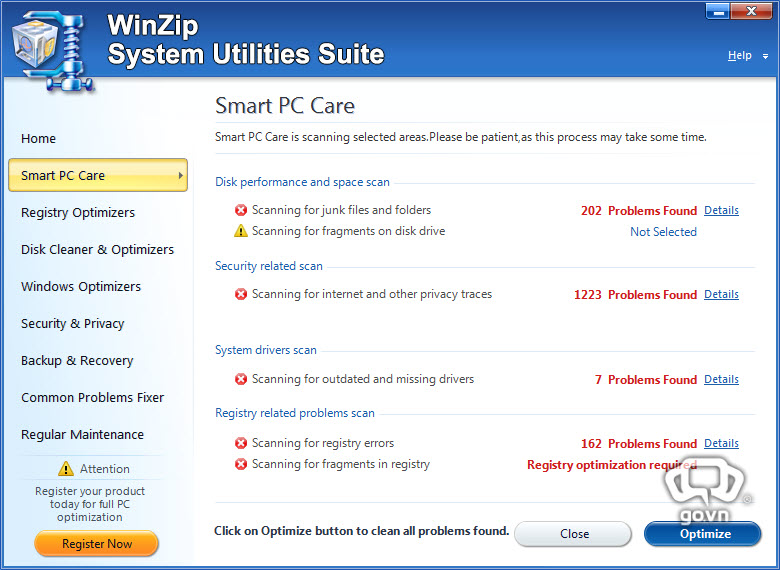The width and height of the screenshot is (780, 570).
Task: Close window using title bar X button
Action: tap(751, 12)
